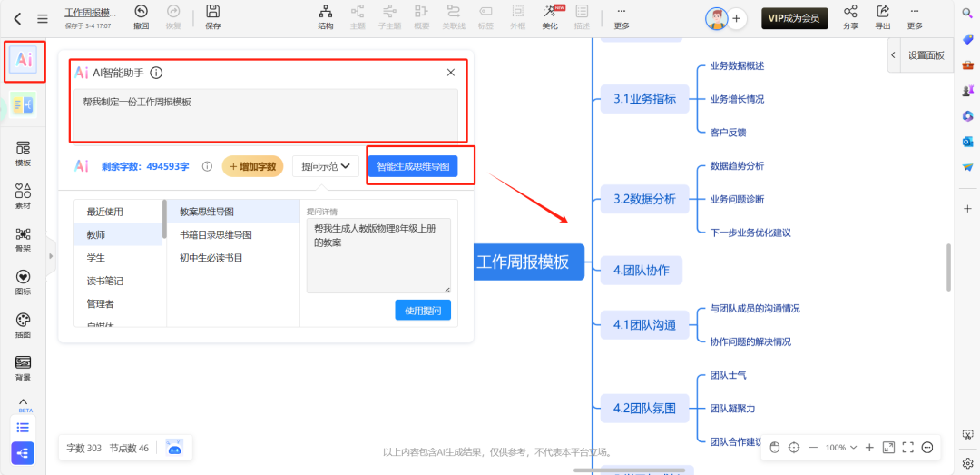
Task: Open the 导出 export option
Action: [x=883, y=17]
